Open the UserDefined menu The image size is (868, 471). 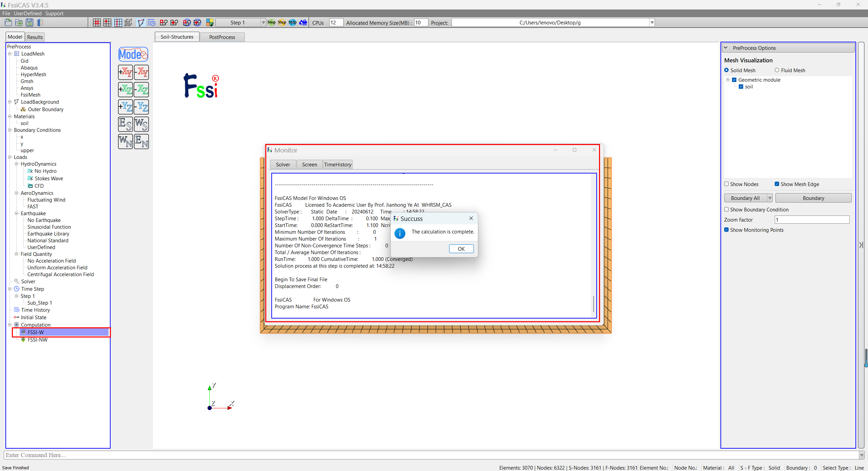click(x=27, y=14)
